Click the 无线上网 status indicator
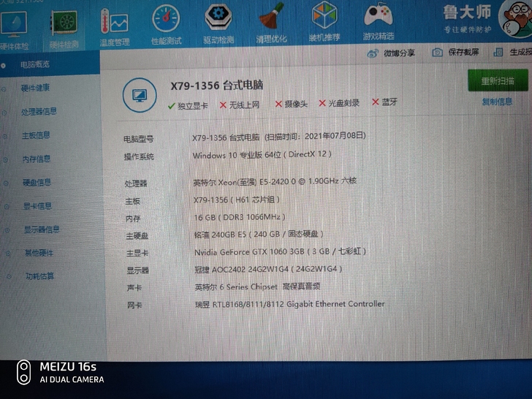Screen dimensions: 532x399 coord(239,105)
